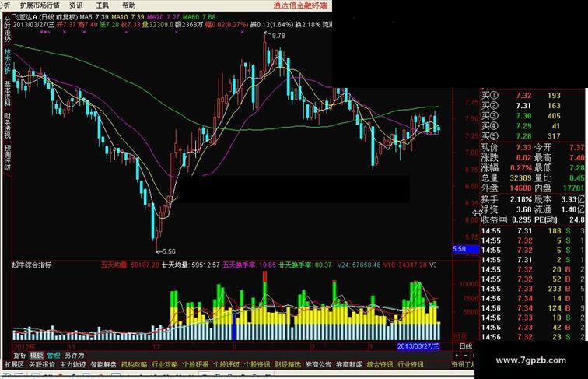Click the 收益 0.295 quote row

click(x=506, y=219)
